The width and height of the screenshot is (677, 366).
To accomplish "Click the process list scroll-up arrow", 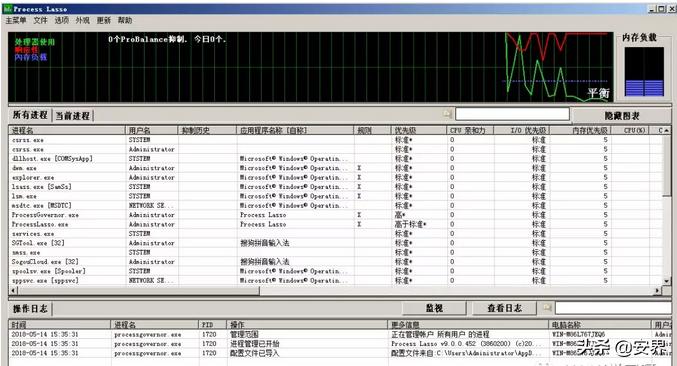I will pos(667,130).
